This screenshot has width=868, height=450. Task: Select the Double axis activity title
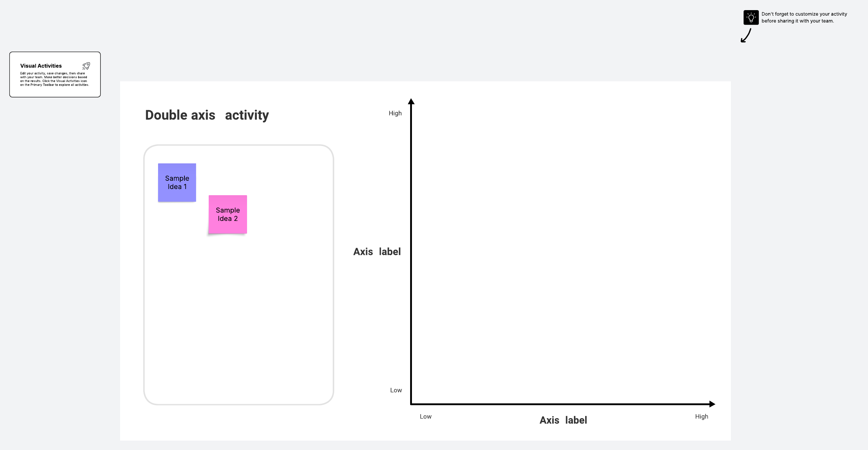pos(207,115)
